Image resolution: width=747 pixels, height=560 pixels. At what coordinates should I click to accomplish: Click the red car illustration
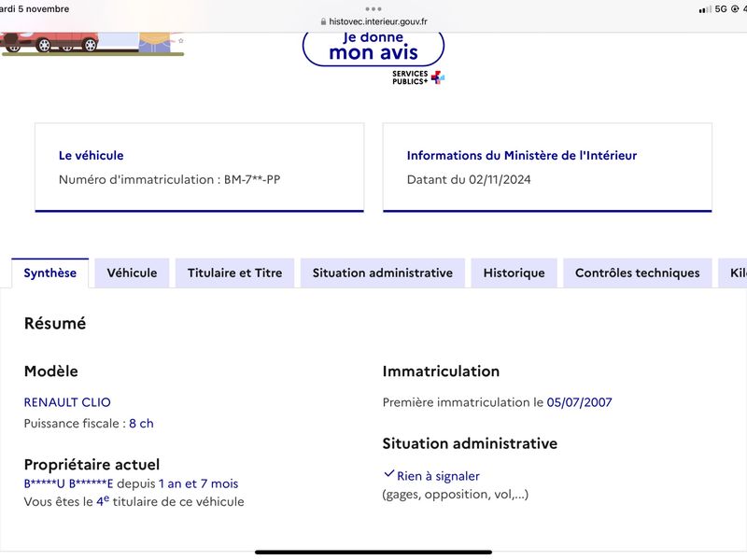coord(50,42)
